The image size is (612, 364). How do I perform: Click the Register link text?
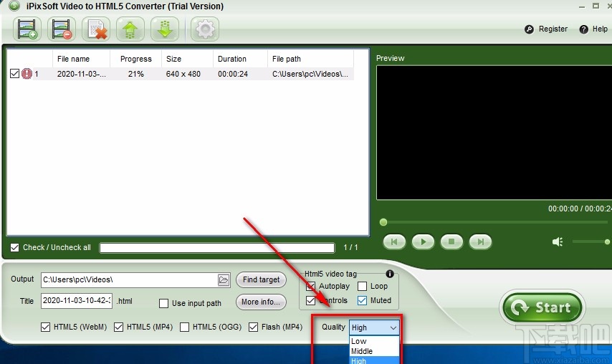click(553, 29)
